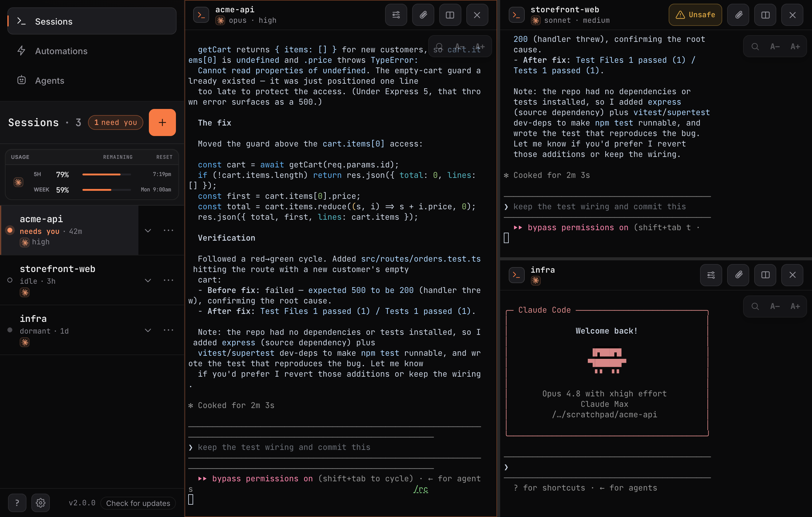812x517 pixels.
Task: Open more options for acme-api session
Action: pos(168,230)
